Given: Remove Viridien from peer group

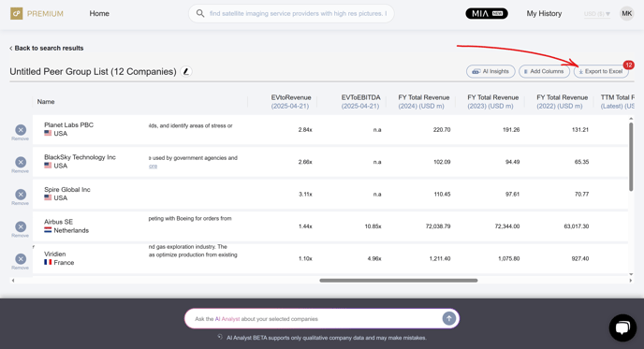Looking at the screenshot, I should click(21, 258).
